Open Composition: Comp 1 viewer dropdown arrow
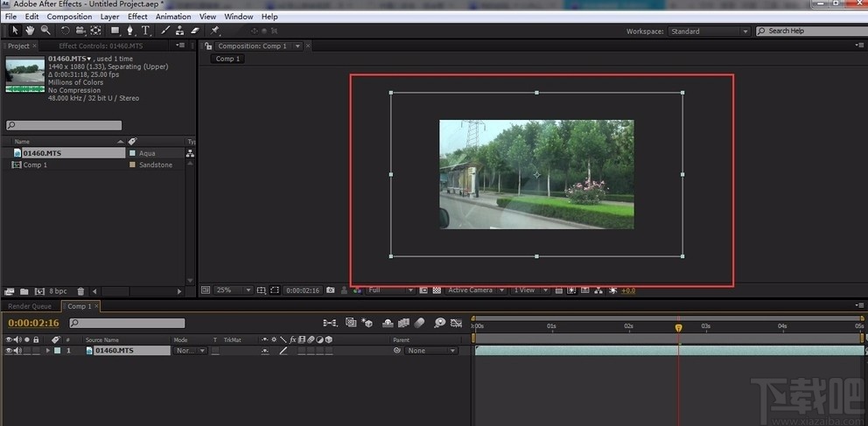Screen dimensions: 868x426 pyautogui.click(x=297, y=45)
